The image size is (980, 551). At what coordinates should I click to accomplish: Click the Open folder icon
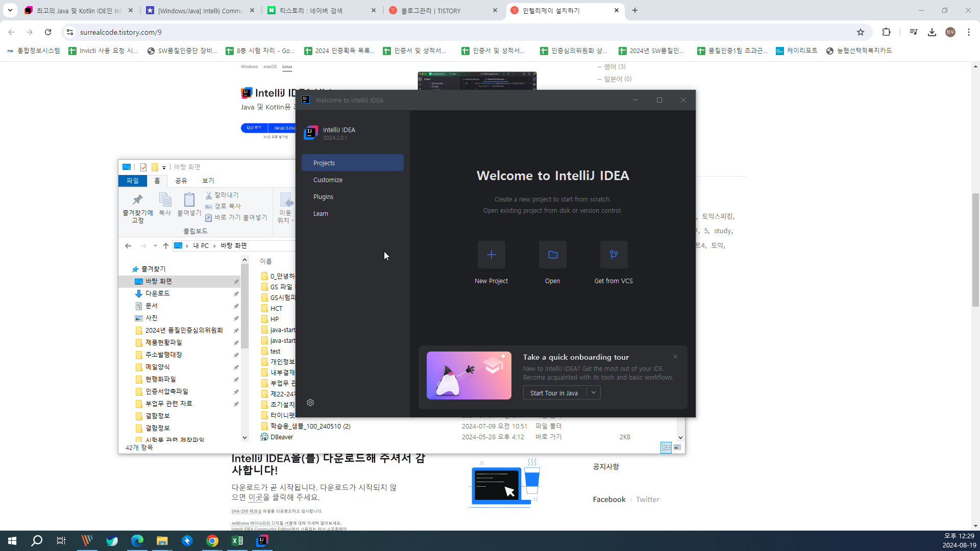tap(552, 255)
